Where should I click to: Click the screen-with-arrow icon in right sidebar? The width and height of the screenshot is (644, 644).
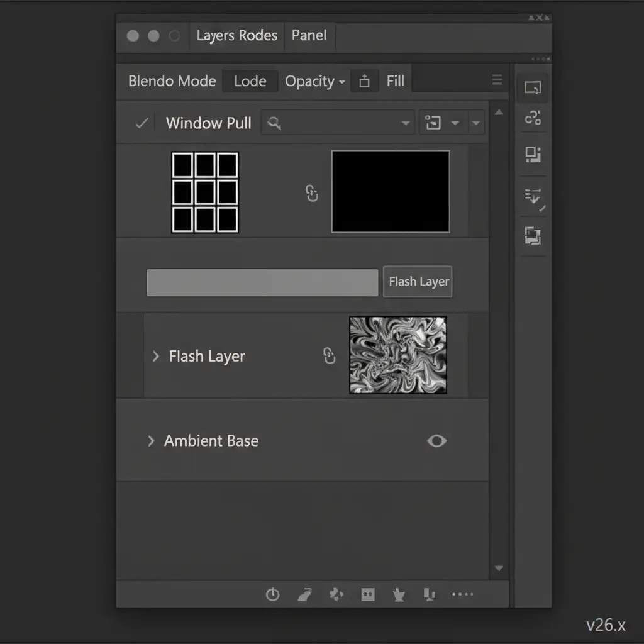[x=533, y=88]
